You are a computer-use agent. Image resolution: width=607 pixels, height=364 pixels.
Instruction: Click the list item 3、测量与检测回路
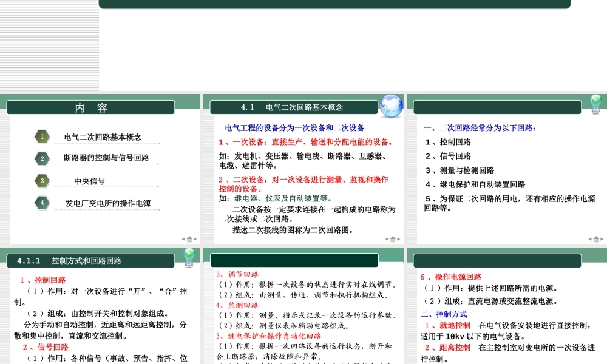[x=459, y=170]
